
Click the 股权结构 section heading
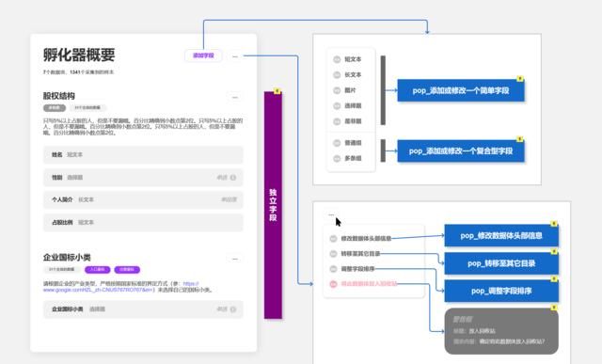(58, 96)
